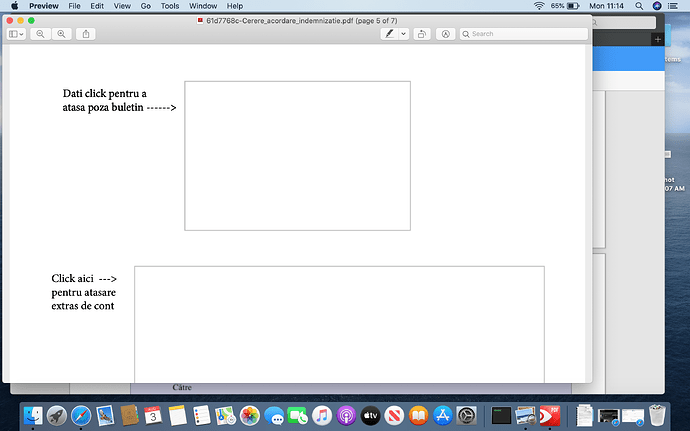Open the Help menu
The image size is (690, 431).
point(235,6)
